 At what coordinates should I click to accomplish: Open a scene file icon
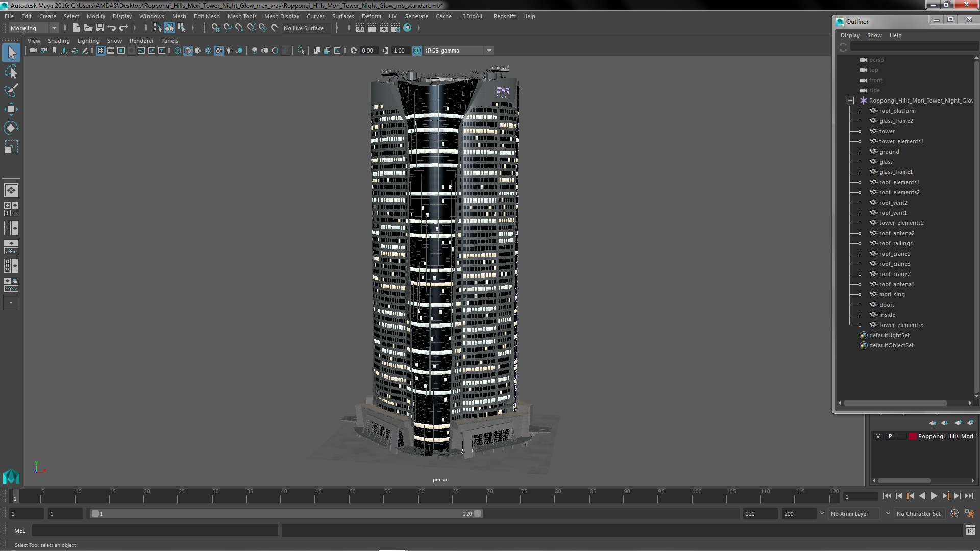(x=88, y=28)
